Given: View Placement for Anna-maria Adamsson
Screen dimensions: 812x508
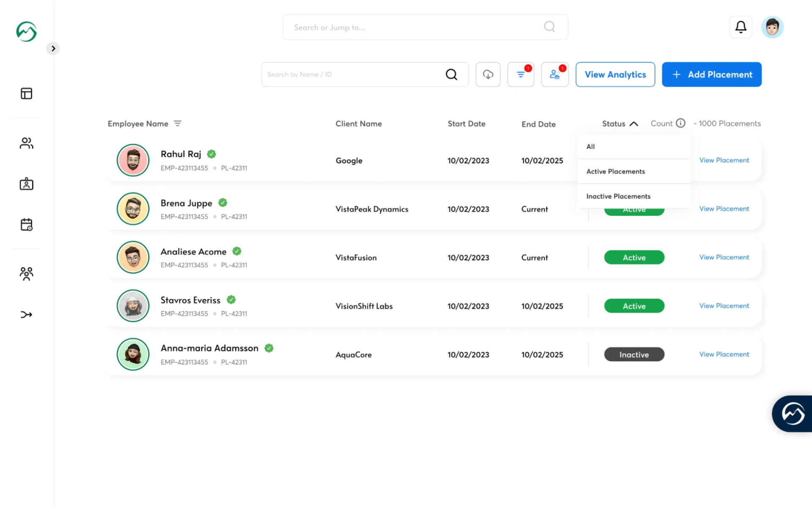Looking at the screenshot, I should [x=724, y=354].
